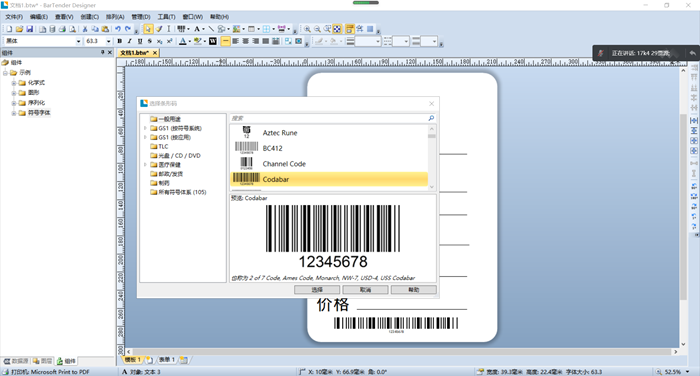Click the search magnifier in barcode dialog
The height and width of the screenshot is (376, 700).
[x=431, y=118]
